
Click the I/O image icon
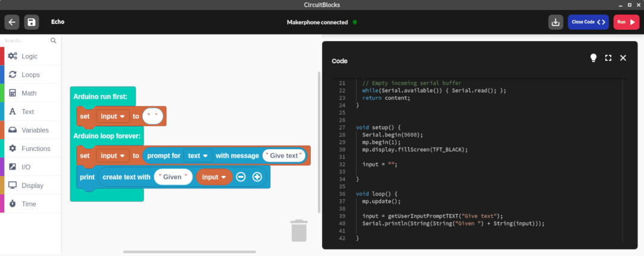coord(13,167)
